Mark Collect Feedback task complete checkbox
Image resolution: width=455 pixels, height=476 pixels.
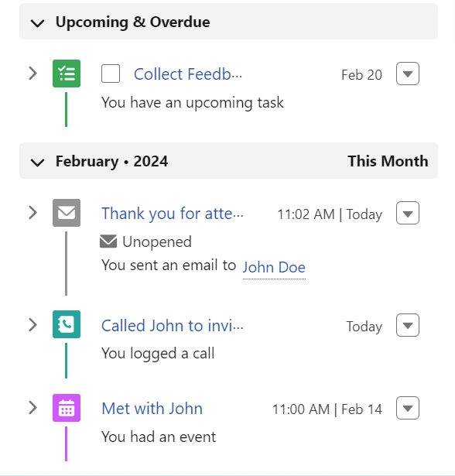111,74
